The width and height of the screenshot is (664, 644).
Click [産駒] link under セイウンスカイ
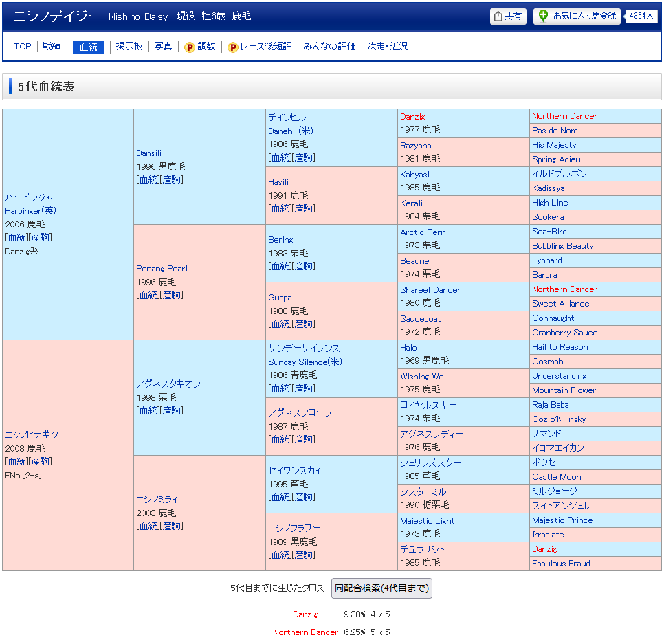304,497
